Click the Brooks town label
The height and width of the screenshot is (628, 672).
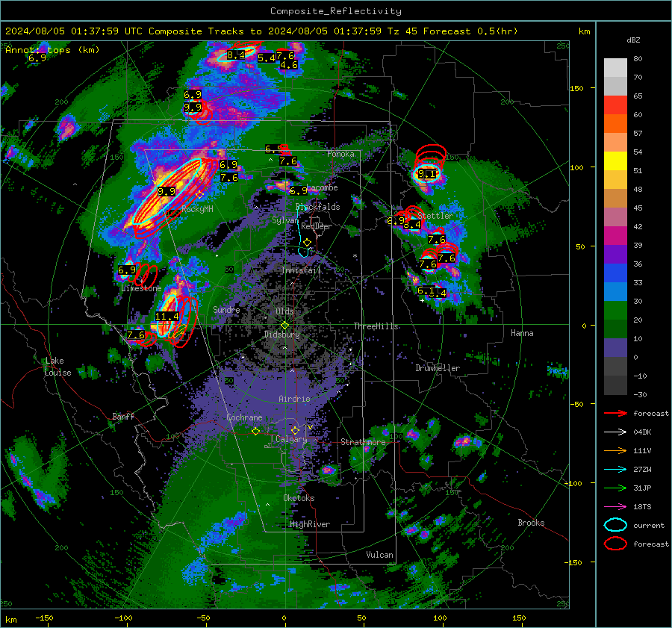531,523
